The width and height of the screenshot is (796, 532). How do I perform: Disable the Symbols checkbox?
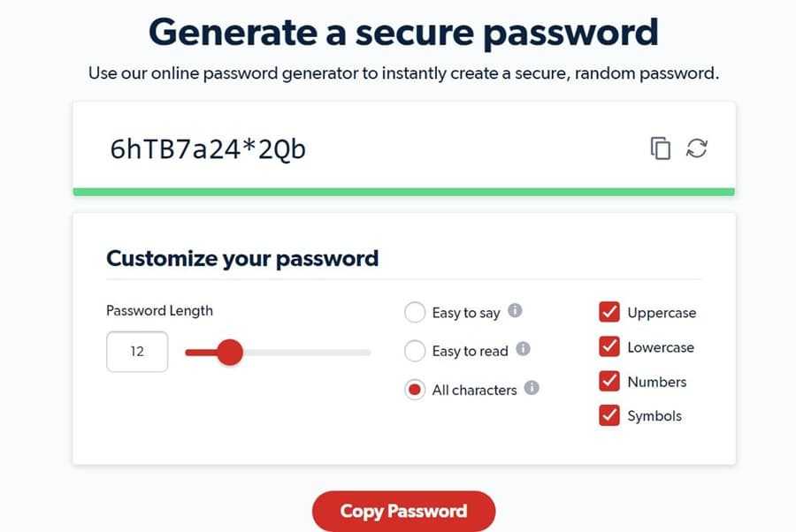click(609, 415)
